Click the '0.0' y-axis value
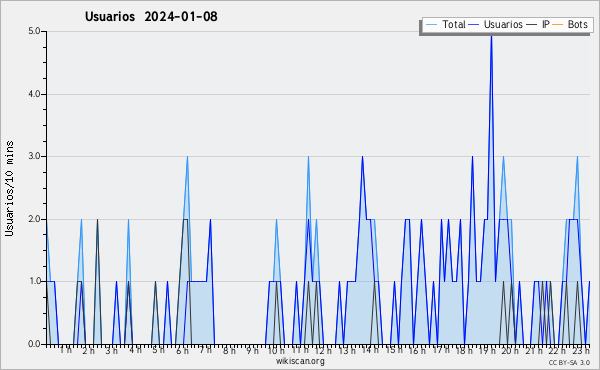Viewport: 600px width, 370px height. point(34,344)
